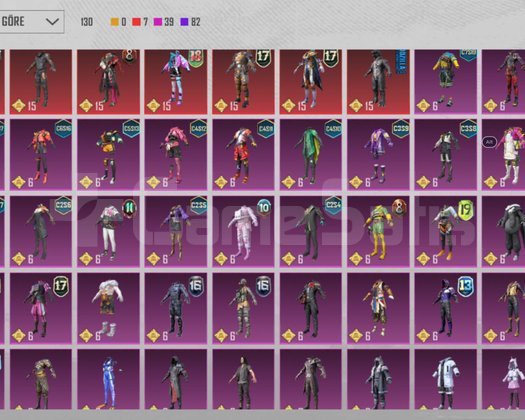Click the C2S6 season badge
This screenshot has height=420, width=525.
pyautogui.click(x=63, y=205)
